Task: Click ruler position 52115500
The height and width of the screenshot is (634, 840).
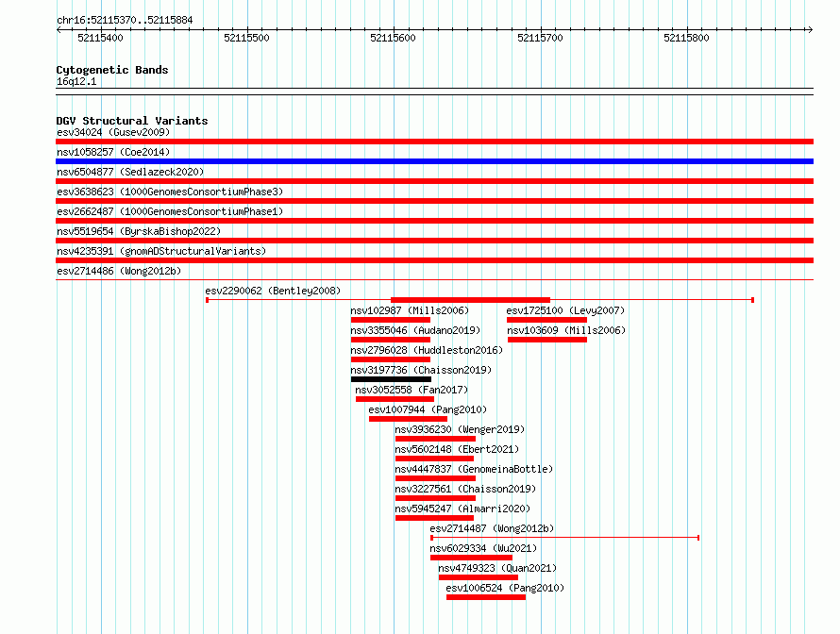Action: click(x=246, y=38)
